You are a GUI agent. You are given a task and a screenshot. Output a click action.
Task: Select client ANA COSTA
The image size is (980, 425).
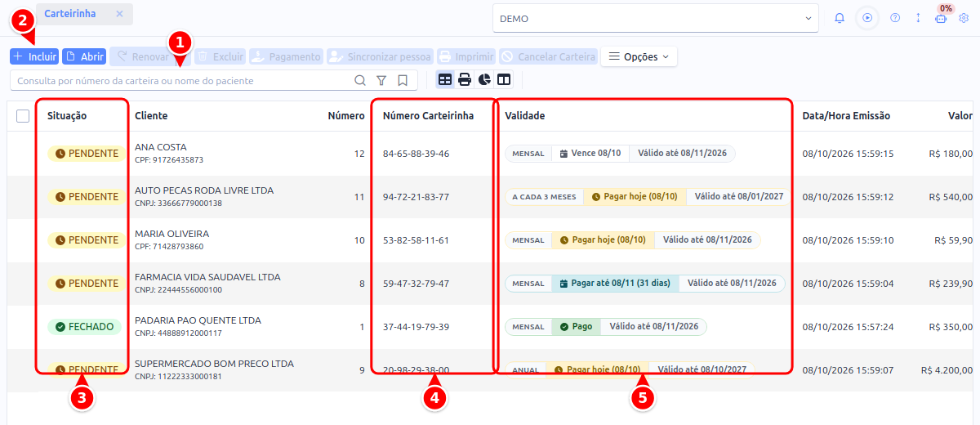click(161, 147)
